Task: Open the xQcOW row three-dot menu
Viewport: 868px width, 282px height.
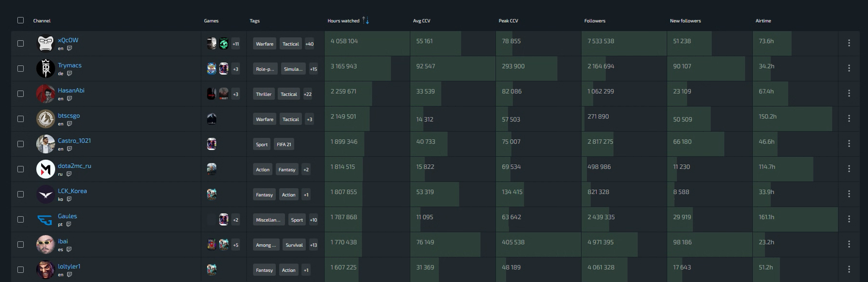Action: 849,43
